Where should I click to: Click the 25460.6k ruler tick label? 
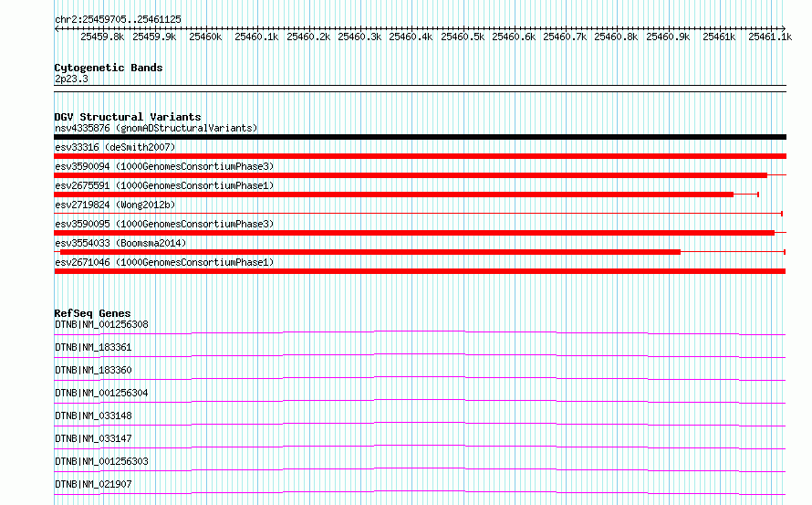click(514, 37)
